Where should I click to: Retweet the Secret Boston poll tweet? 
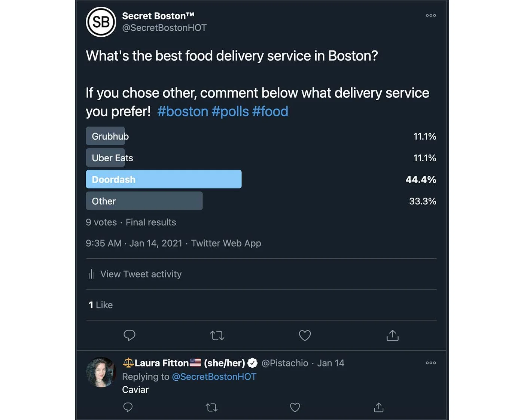pyautogui.click(x=217, y=335)
